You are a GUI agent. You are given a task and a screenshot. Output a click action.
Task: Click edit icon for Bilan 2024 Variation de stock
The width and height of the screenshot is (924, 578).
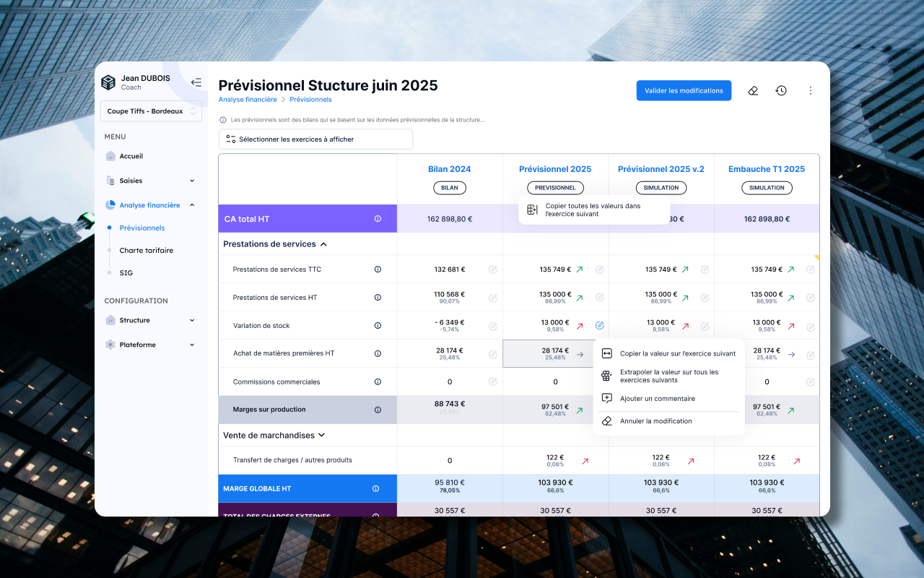493,326
